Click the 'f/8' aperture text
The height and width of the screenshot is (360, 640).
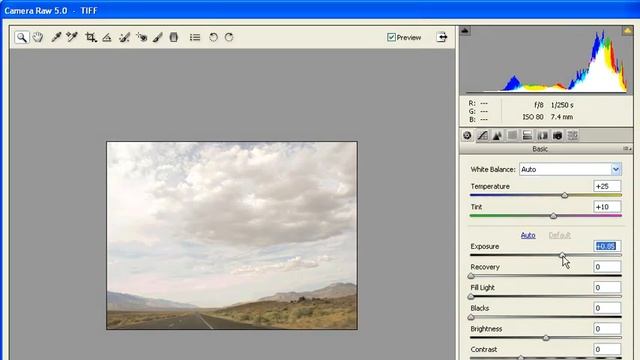539,105
